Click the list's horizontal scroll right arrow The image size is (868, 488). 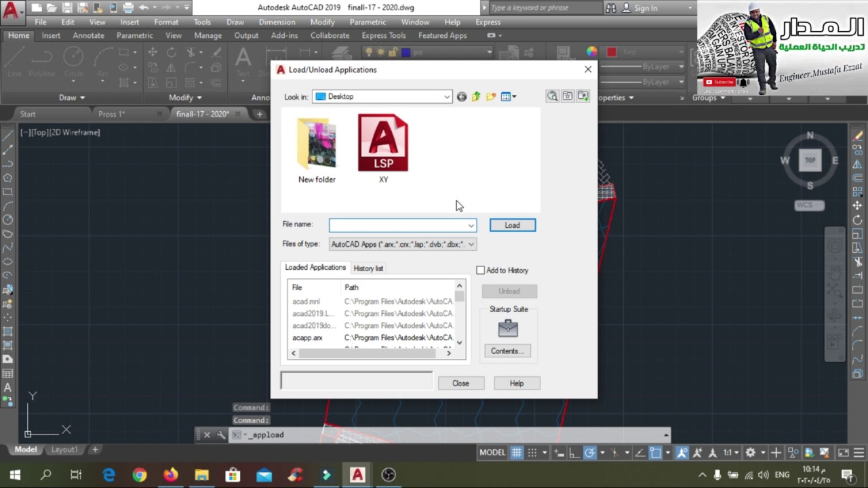click(448, 353)
